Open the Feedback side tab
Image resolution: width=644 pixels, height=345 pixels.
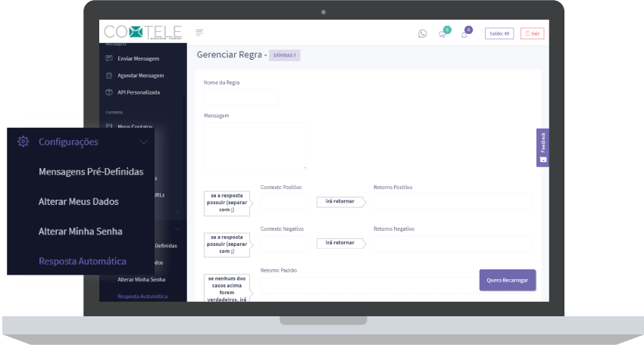coord(542,148)
